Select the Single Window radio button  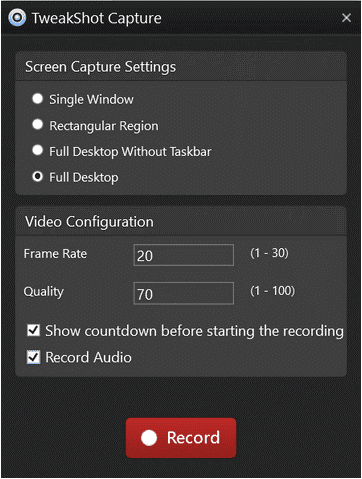tap(38, 99)
